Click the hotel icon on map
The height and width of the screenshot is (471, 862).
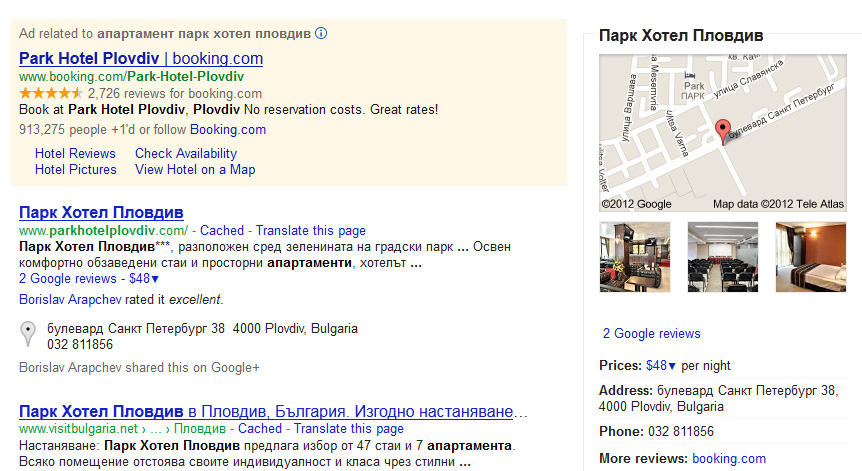click(689, 75)
